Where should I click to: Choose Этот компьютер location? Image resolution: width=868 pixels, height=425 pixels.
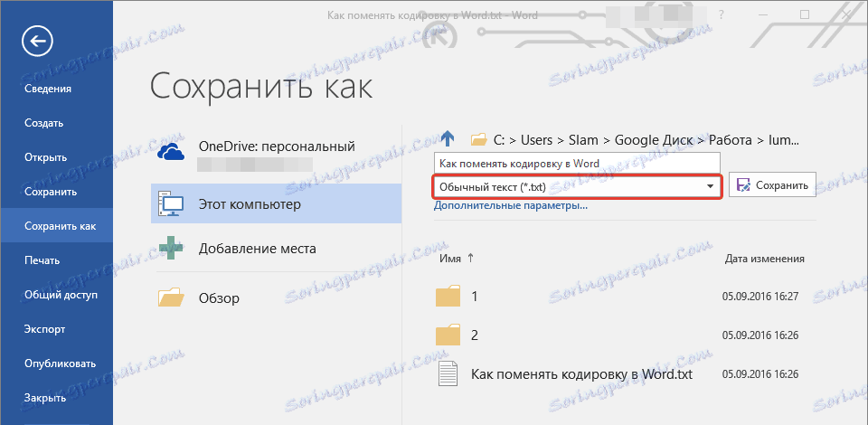point(276,203)
